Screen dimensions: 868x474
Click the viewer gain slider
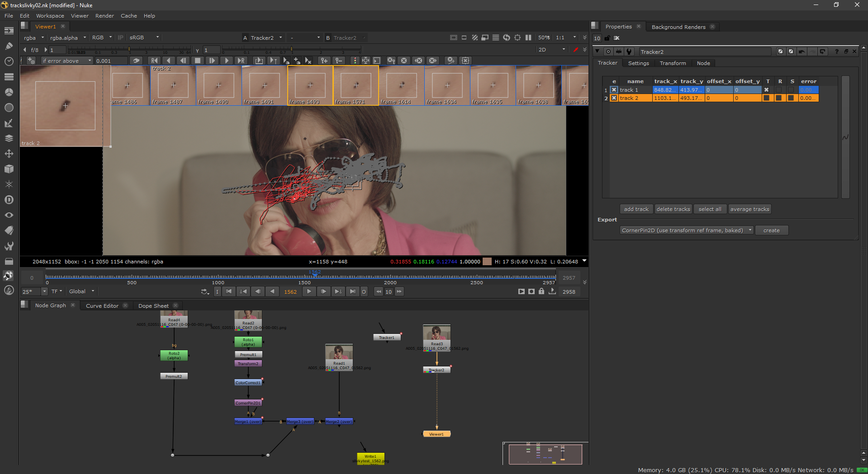tap(130, 48)
